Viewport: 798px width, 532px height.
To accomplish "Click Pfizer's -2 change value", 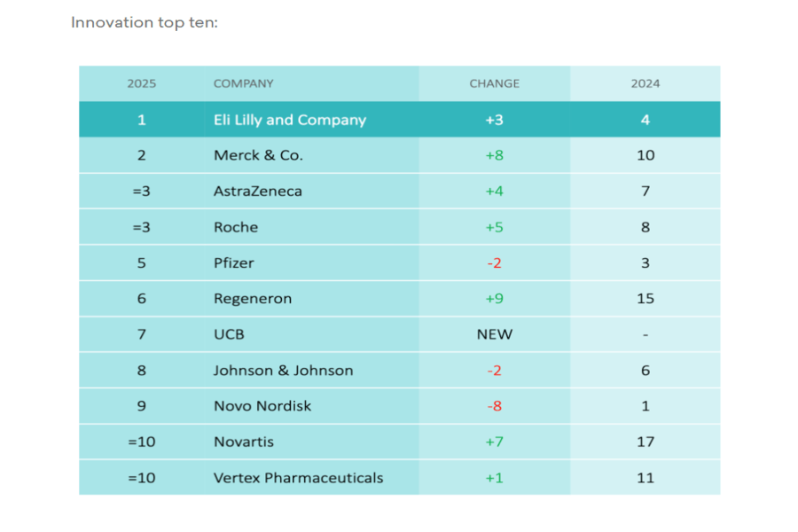I will pyautogui.click(x=494, y=263).
